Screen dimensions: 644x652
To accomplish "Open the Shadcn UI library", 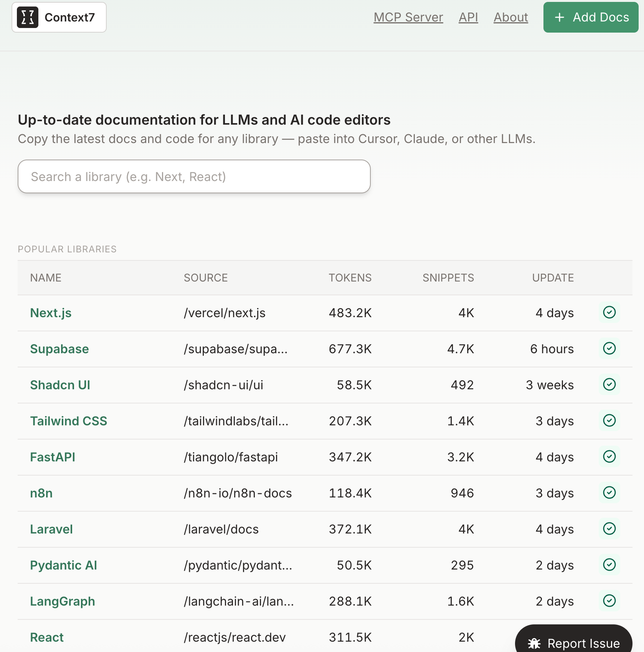I will pyautogui.click(x=60, y=385).
